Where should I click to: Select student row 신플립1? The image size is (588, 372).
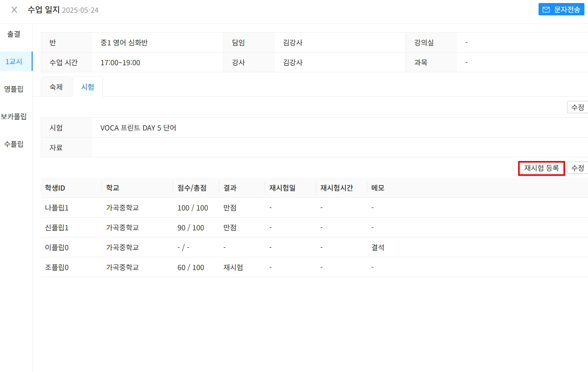(314, 227)
